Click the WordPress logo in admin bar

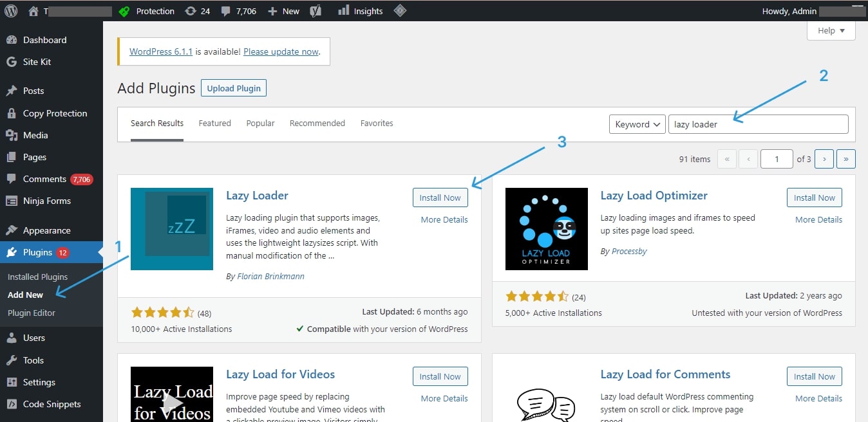tap(11, 11)
